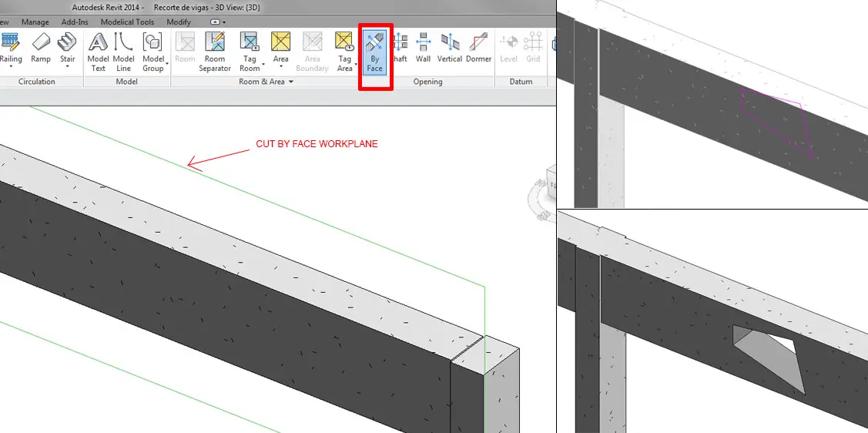Expand the Area tool dropdown
This screenshot has height=433, width=868.
pos(281,66)
